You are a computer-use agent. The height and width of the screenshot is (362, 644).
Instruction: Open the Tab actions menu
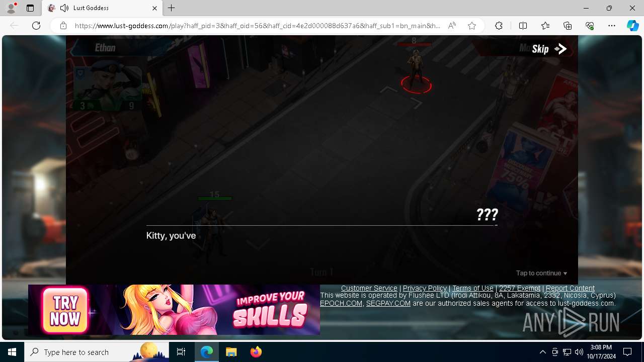[x=30, y=8]
